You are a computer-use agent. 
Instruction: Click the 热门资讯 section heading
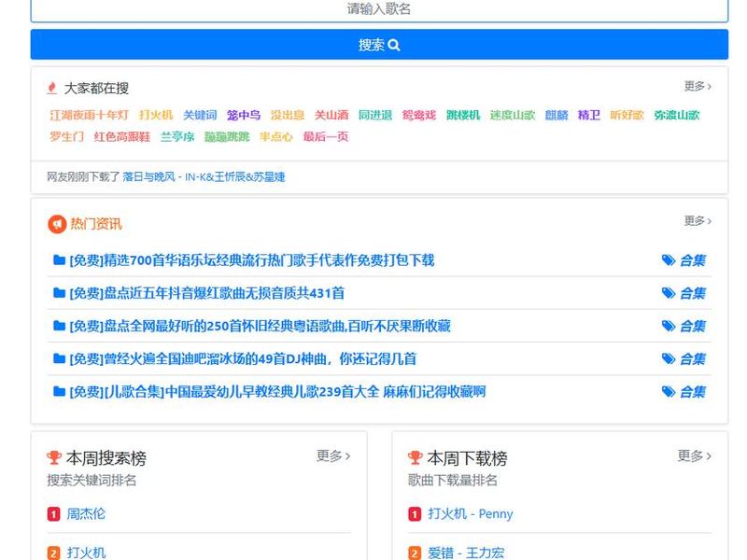[x=96, y=224]
